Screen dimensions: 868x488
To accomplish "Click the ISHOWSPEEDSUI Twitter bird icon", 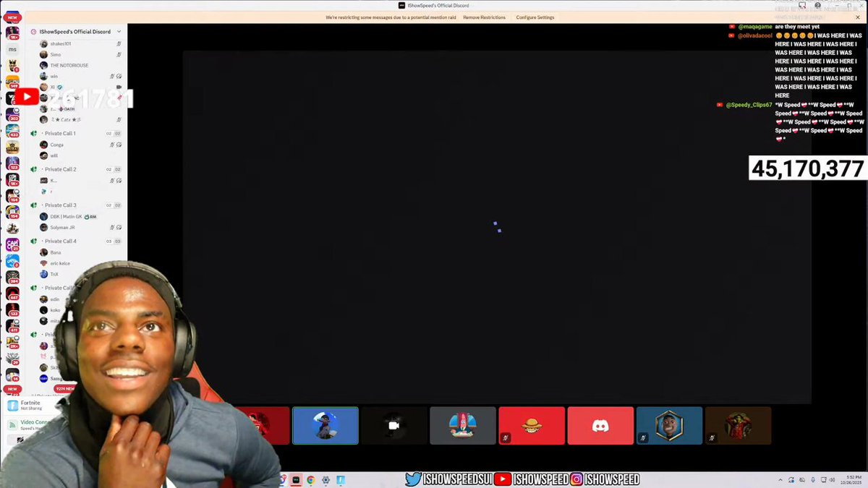I will (x=413, y=479).
